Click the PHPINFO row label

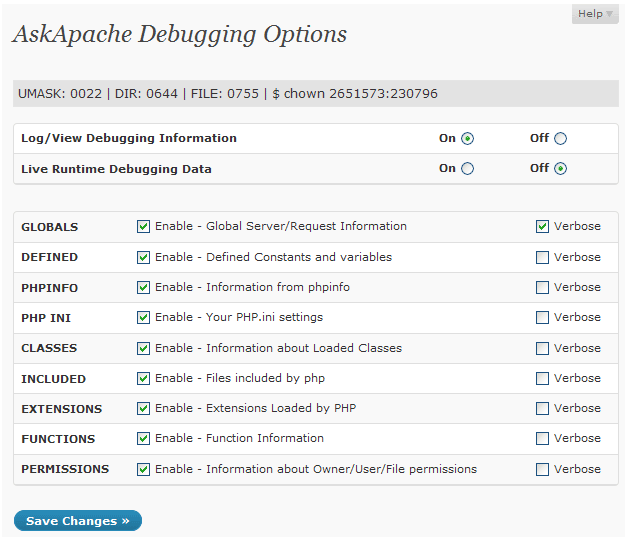(x=49, y=288)
